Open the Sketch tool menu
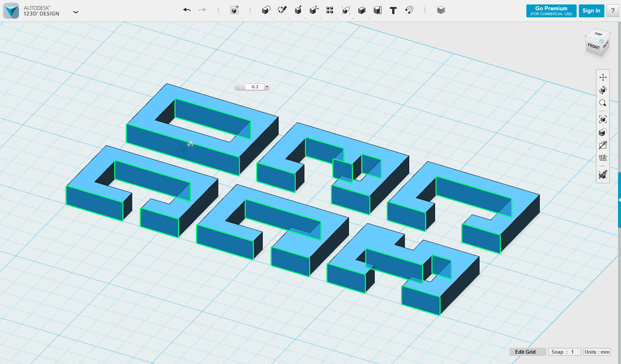 coord(282,10)
